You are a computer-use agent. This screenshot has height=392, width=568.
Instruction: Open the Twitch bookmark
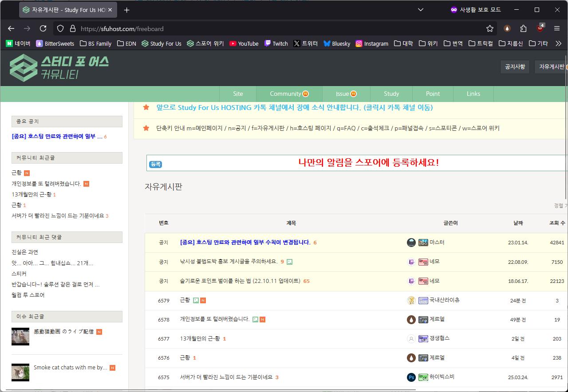pyautogui.click(x=276, y=43)
